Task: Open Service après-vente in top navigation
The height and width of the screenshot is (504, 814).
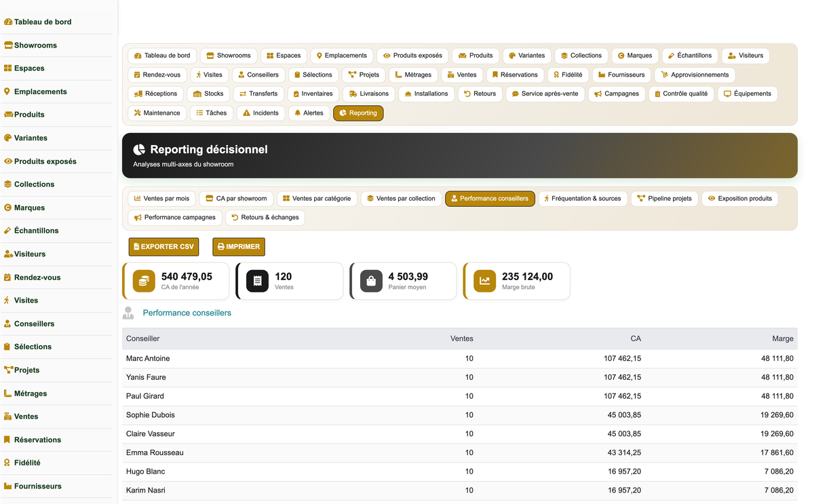Action: (545, 94)
